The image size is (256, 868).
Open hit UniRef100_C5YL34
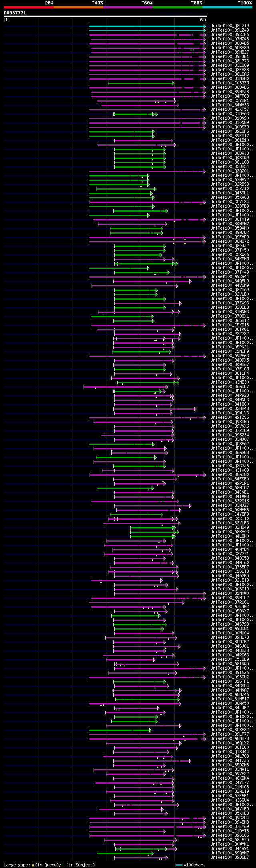point(230,202)
